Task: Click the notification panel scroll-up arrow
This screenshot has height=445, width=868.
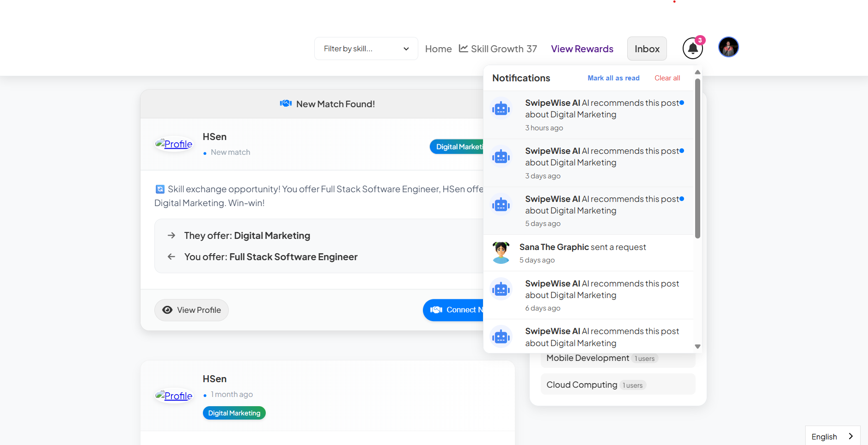Action: [697, 72]
